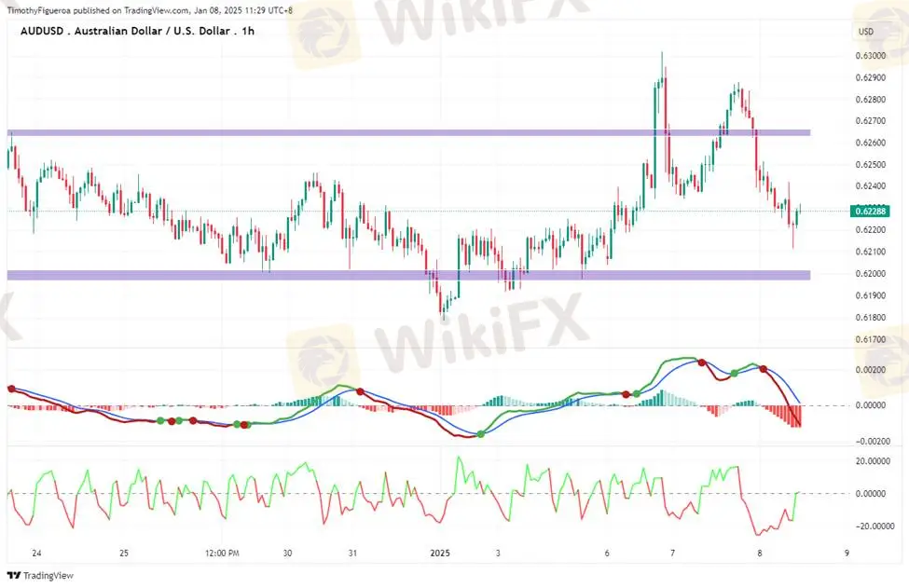Click the date label 3 on time axis
The width and height of the screenshot is (909, 588).
pos(498,554)
